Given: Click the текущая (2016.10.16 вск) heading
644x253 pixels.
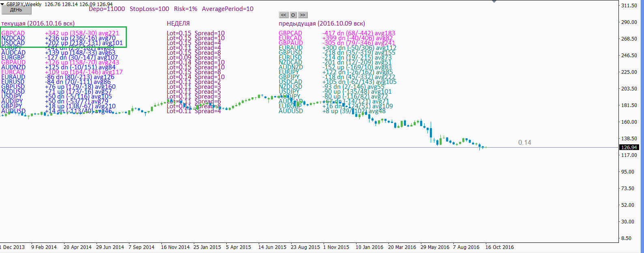Looking at the screenshot, I should tap(38, 24).
